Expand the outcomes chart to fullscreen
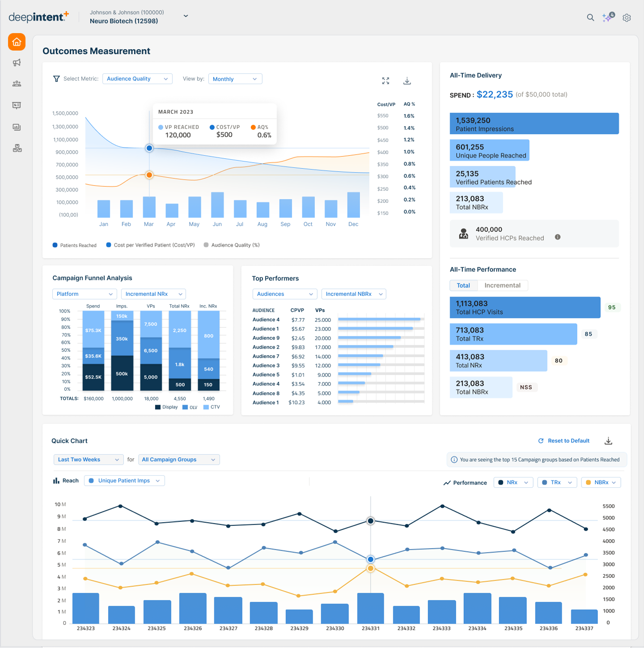644x648 pixels. coord(386,81)
